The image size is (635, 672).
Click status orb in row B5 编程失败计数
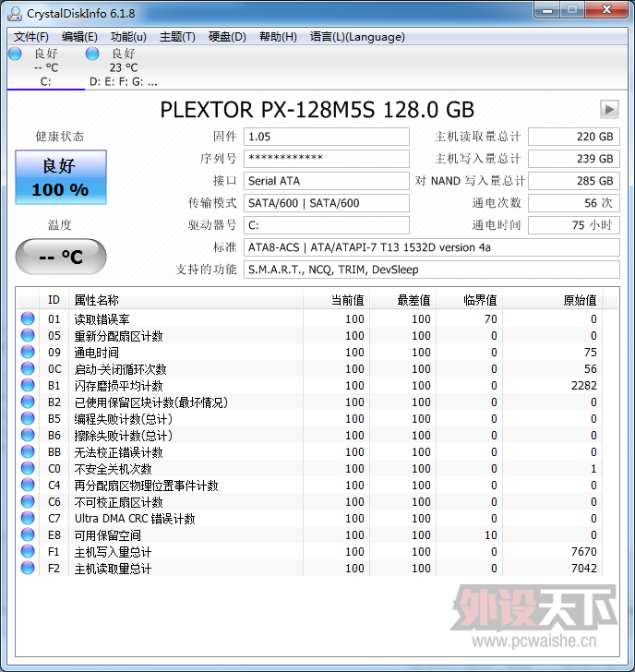(28, 419)
